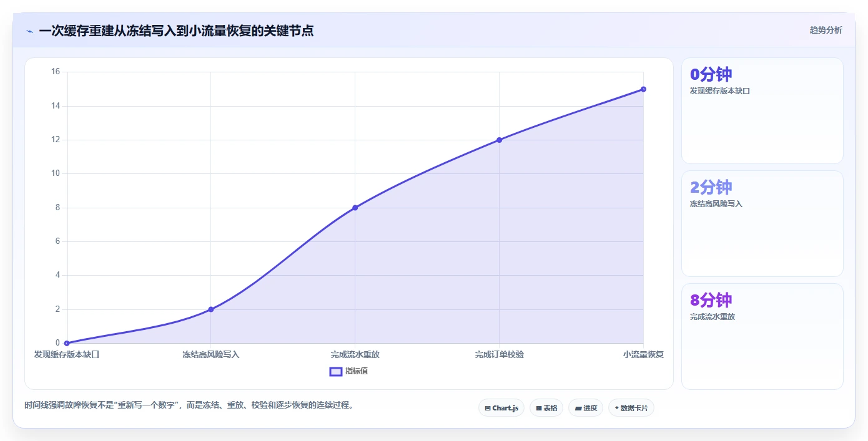Click card caption 冻结高风险写入 under 2分钟

(716, 204)
